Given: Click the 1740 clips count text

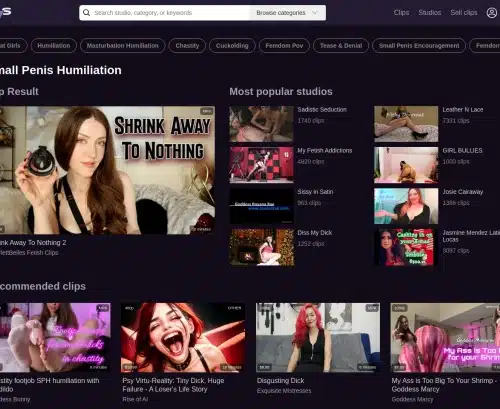Looking at the screenshot, I should (311, 121).
